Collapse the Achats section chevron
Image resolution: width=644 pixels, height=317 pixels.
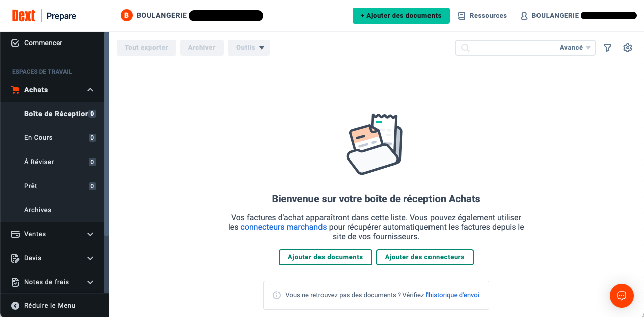pos(90,90)
